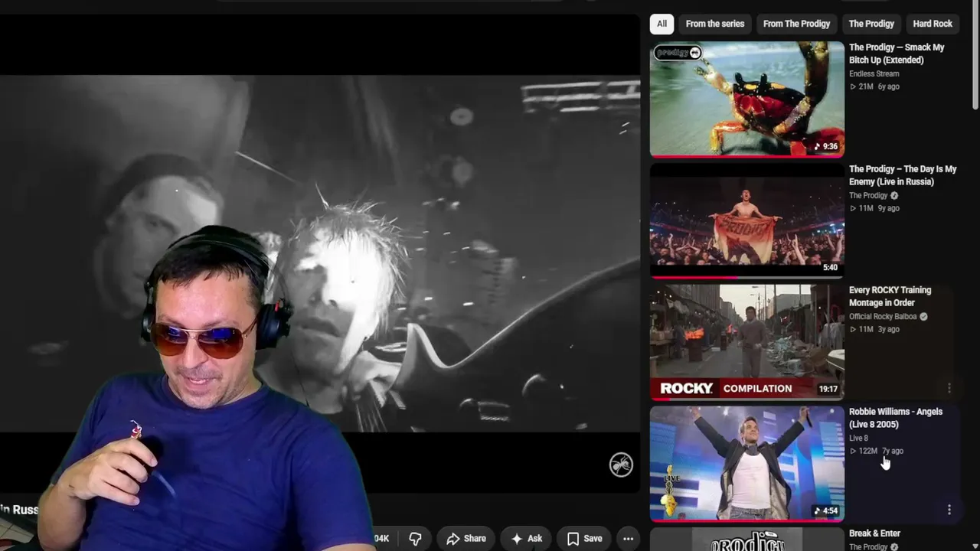Open the ROCKY COMPILATION thumbnail
This screenshot has height=551, width=980.
click(747, 342)
